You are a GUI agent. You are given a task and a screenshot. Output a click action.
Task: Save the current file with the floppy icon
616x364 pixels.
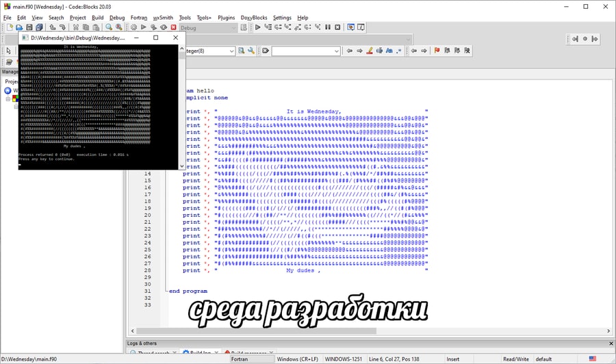point(29,27)
